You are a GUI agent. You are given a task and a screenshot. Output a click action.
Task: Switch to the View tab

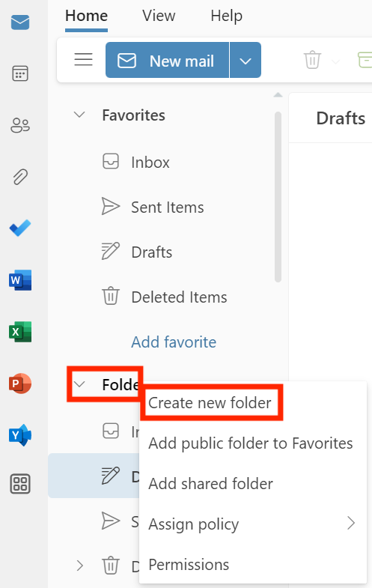pyautogui.click(x=159, y=16)
